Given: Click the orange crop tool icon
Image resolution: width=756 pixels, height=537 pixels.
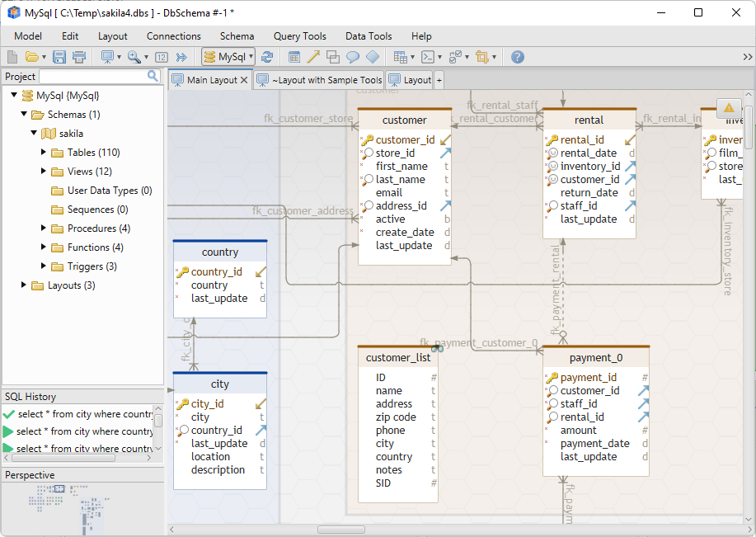Looking at the screenshot, I should click(482, 57).
